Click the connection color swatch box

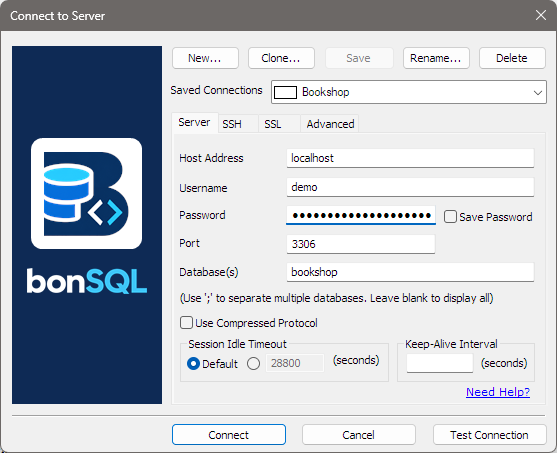285,92
